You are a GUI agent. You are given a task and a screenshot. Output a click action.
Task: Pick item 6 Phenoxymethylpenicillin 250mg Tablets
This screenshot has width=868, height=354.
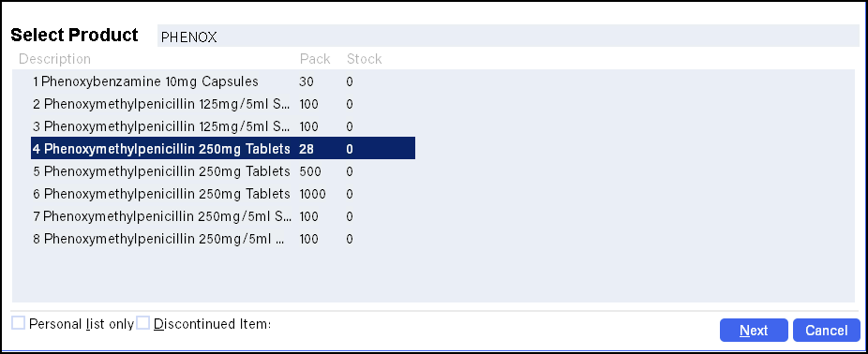coord(223,194)
